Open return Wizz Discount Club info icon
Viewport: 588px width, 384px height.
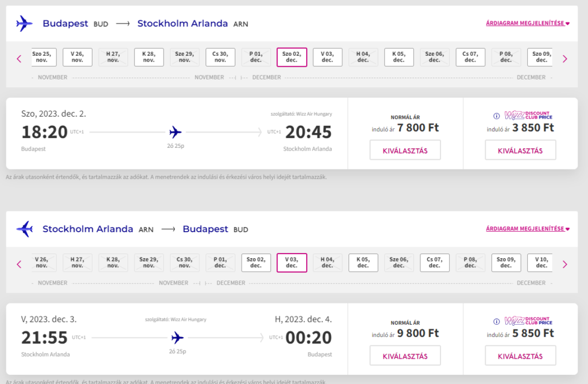[x=497, y=322]
